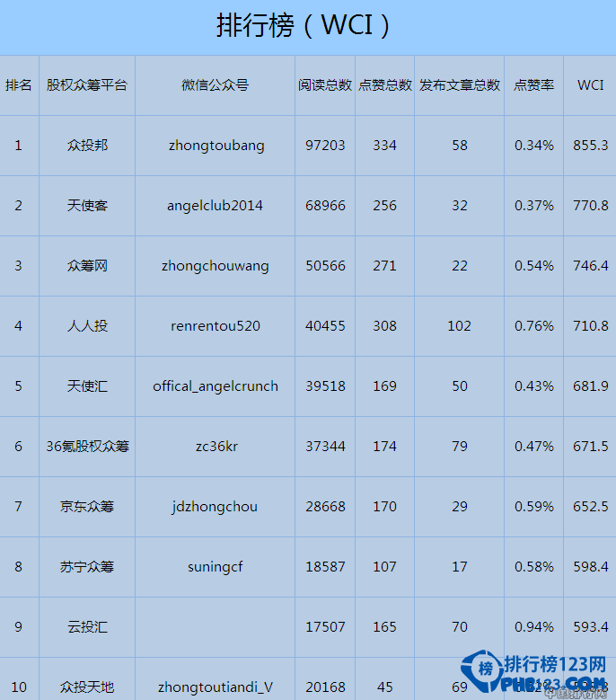Select the 微信公众号 column header
The width and height of the screenshot is (616, 700).
click(215, 84)
